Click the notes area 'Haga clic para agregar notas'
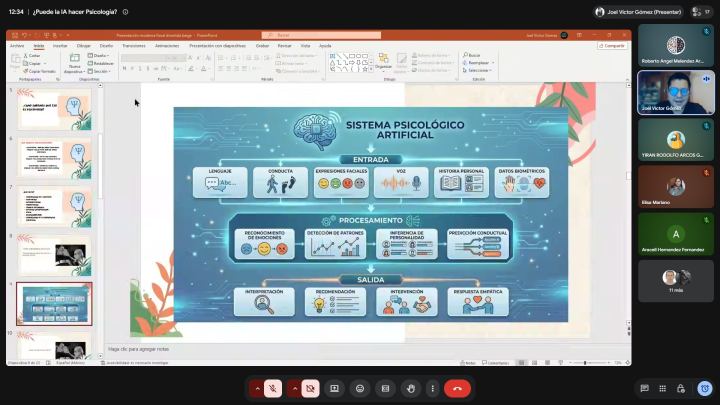The width and height of the screenshot is (720, 405). (138, 349)
